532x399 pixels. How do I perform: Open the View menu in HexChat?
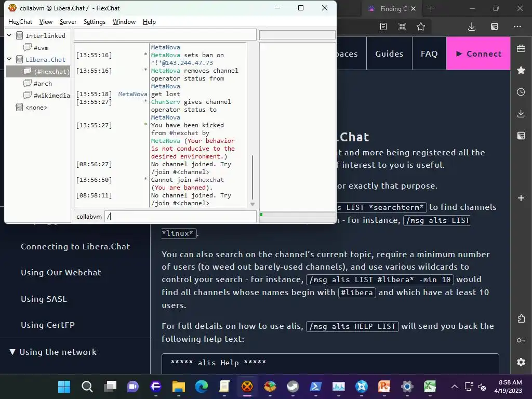coord(46,22)
